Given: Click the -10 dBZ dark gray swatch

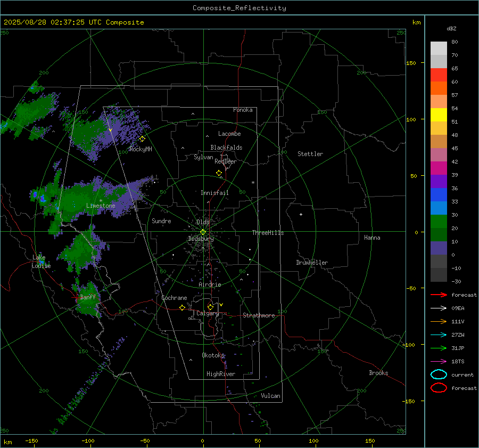Looking at the screenshot, I should click(439, 275).
